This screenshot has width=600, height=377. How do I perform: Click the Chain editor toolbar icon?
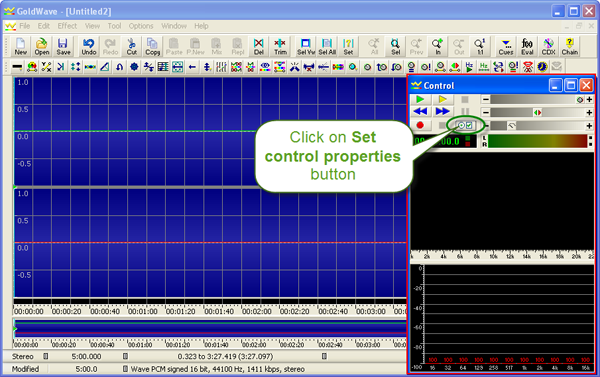click(569, 47)
